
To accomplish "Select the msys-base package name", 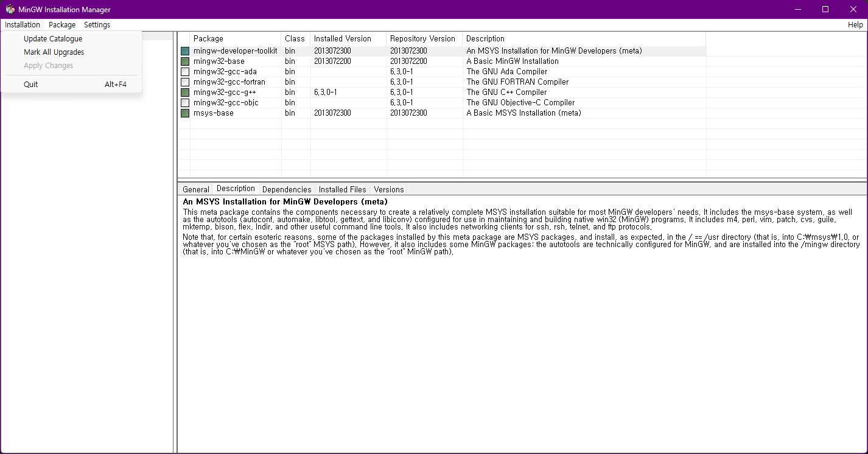I will (x=214, y=113).
